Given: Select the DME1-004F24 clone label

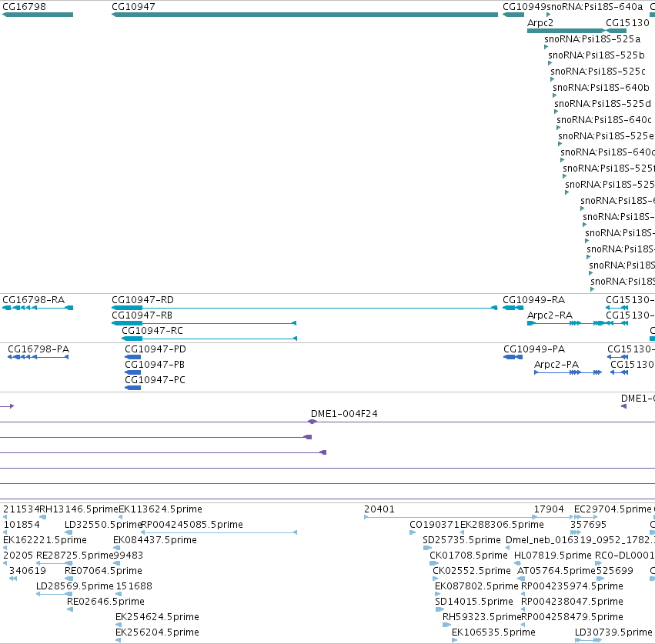Looking at the screenshot, I should tap(344, 414).
